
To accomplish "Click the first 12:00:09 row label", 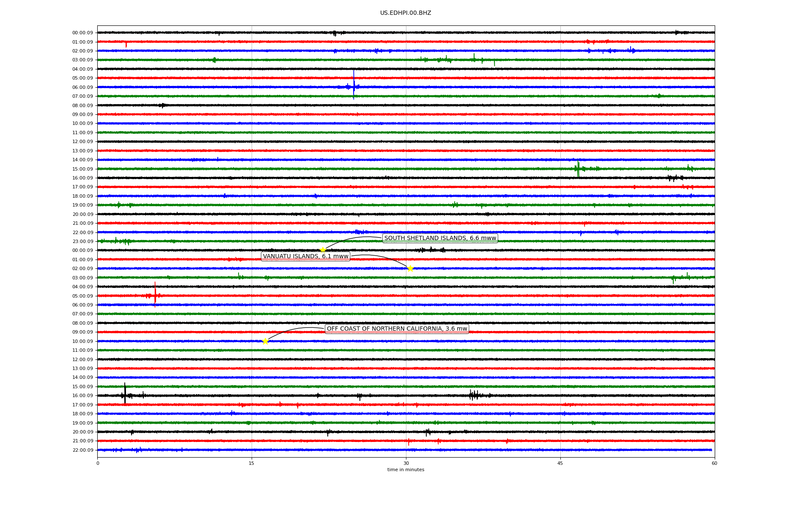I will (82, 142).
